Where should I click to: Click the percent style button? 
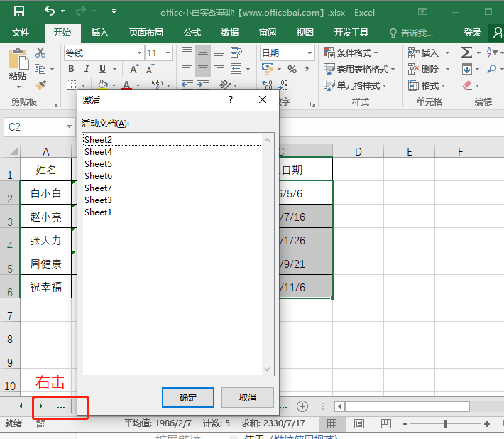(292, 69)
